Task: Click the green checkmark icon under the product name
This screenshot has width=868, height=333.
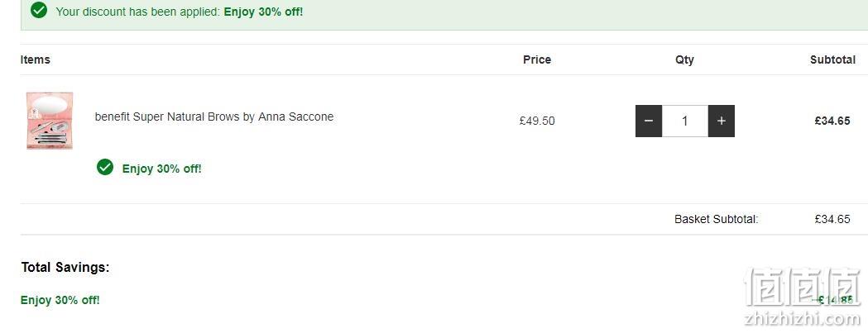Action: [x=105, y=167]
